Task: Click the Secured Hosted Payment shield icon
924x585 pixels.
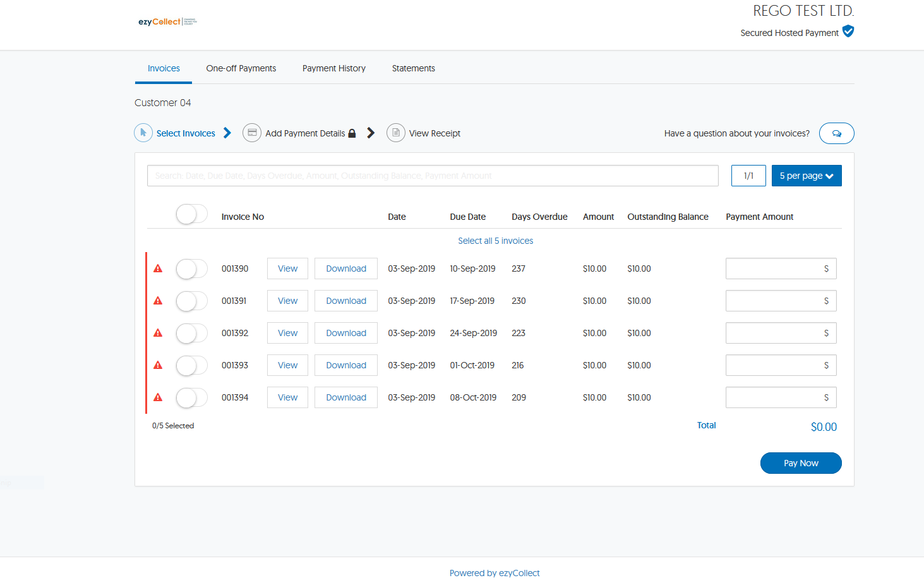Action: point(848,31)
